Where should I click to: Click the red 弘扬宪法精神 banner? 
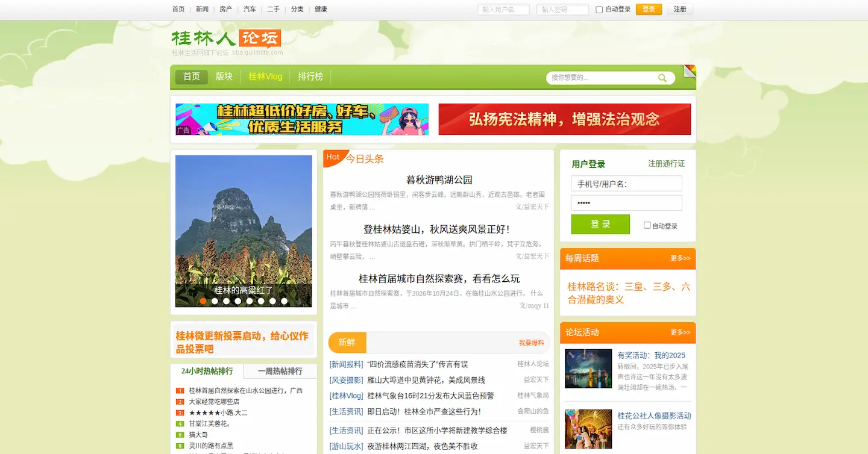(565, 119)
